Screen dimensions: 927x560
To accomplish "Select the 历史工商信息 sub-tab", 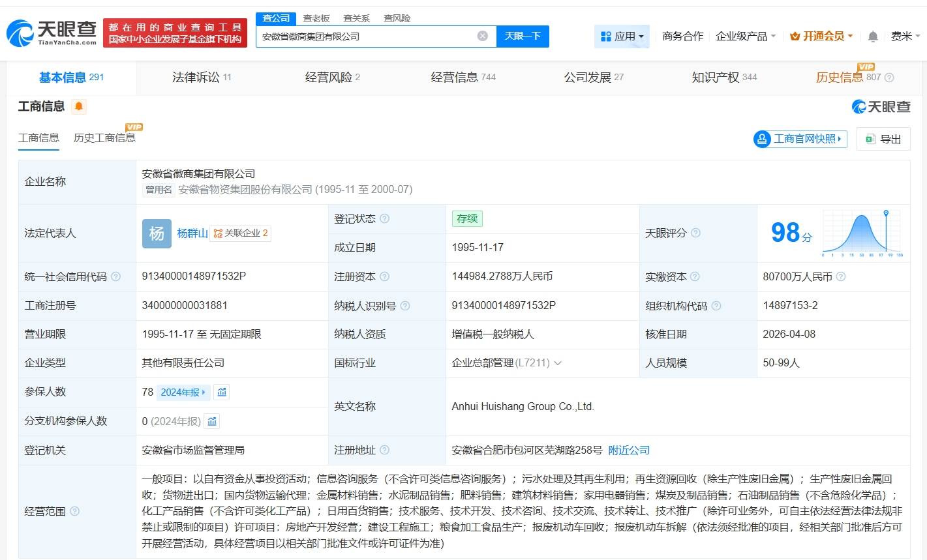I will (104, 138).
